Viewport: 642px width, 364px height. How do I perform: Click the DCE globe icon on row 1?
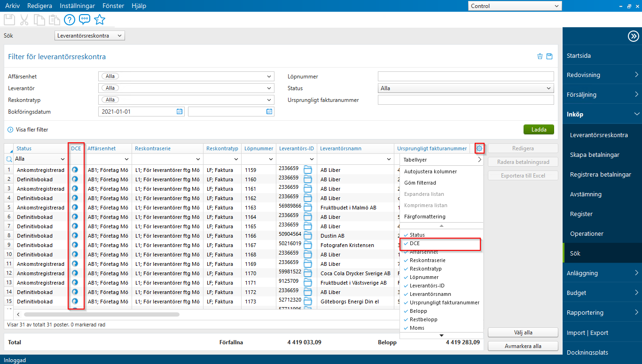[x=76, y=170]
